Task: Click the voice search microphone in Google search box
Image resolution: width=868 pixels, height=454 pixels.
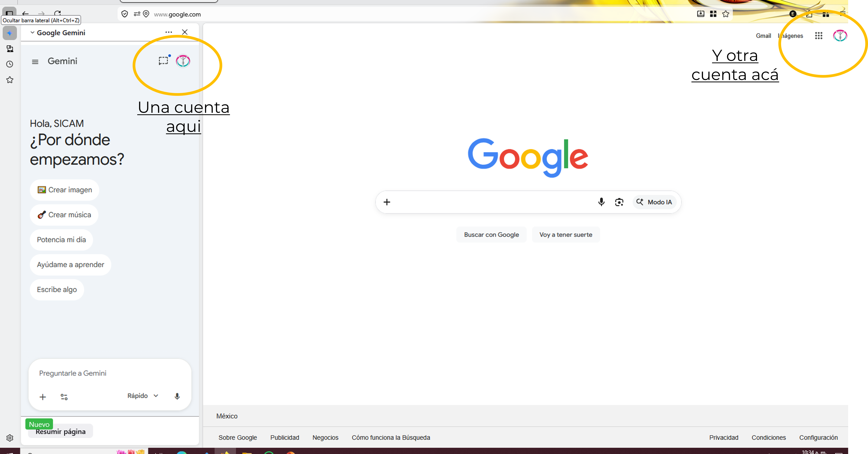Action: (601, 202)
